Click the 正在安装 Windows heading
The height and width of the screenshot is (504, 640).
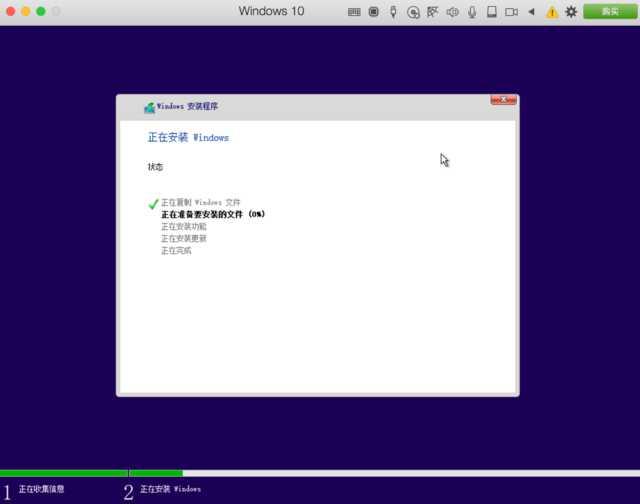(x=188, y=138)
